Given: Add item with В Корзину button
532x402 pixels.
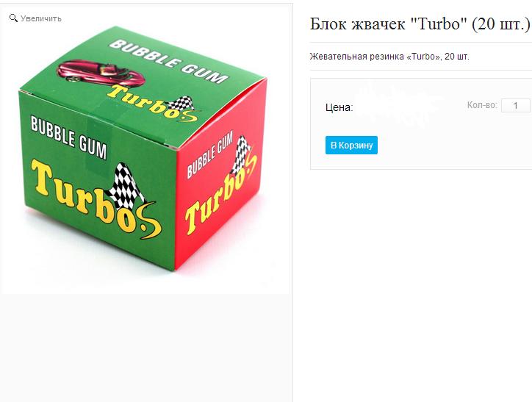Looking at the screenshot, I should tap(351, 146).
